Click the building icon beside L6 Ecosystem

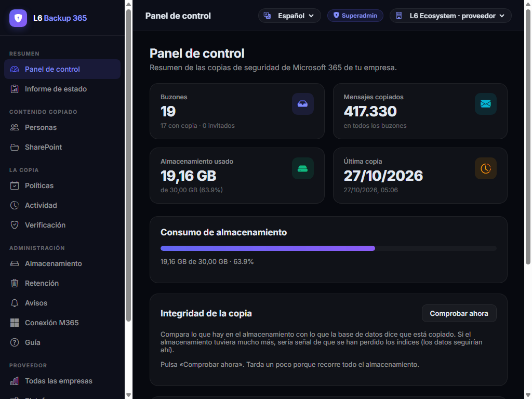(399, 16)
